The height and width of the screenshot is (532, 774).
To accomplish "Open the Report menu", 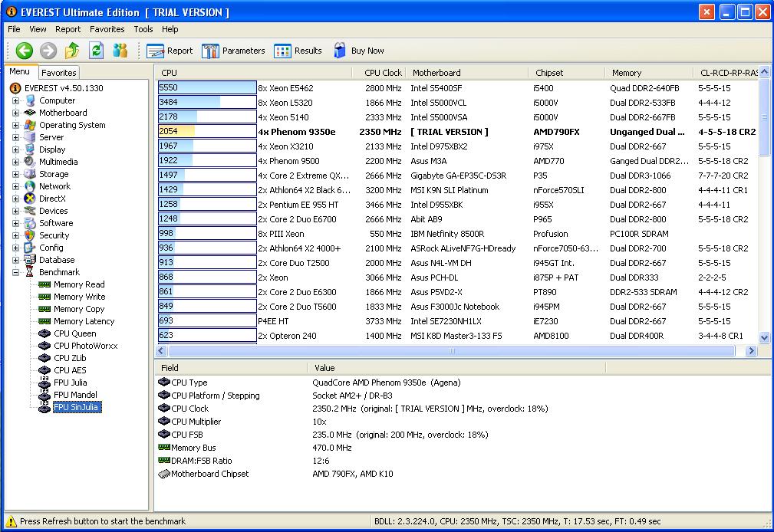I will point(68,29).
